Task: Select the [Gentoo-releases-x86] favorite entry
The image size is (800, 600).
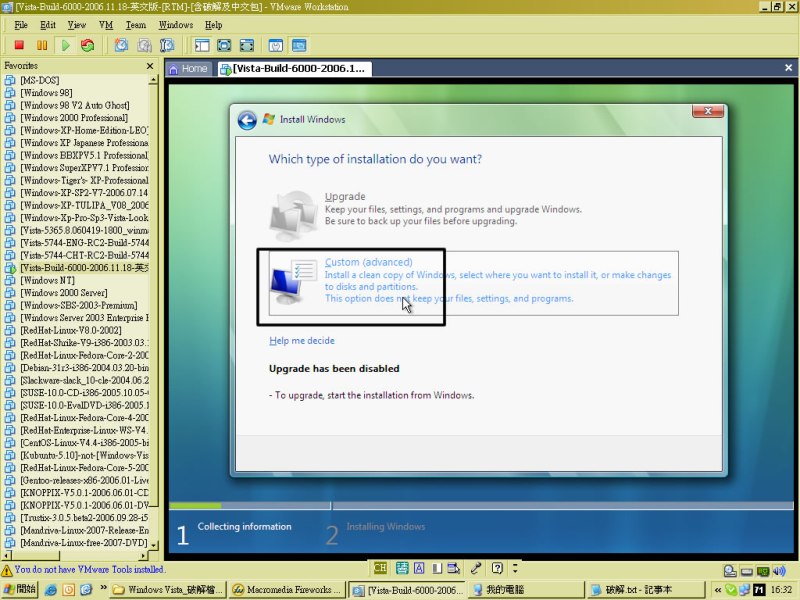Action: point(77,481)
